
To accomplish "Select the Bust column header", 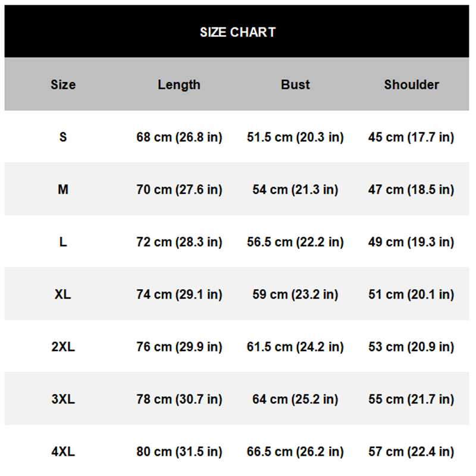I will point(295,84).
